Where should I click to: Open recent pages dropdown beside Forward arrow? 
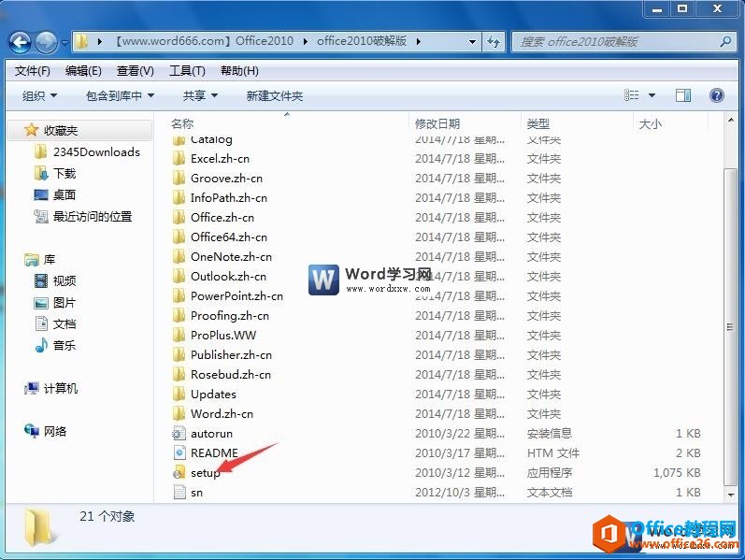pyautogui.click(x=64, y=43)
